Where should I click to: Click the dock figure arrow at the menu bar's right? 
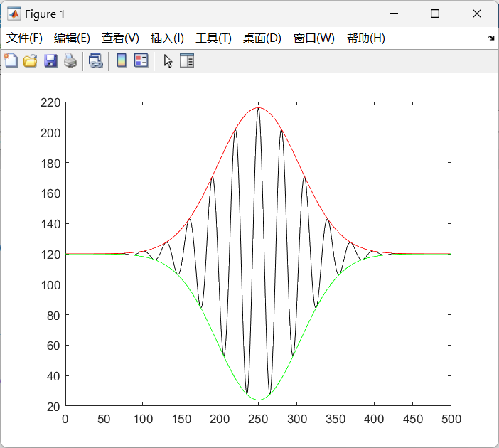491,38
